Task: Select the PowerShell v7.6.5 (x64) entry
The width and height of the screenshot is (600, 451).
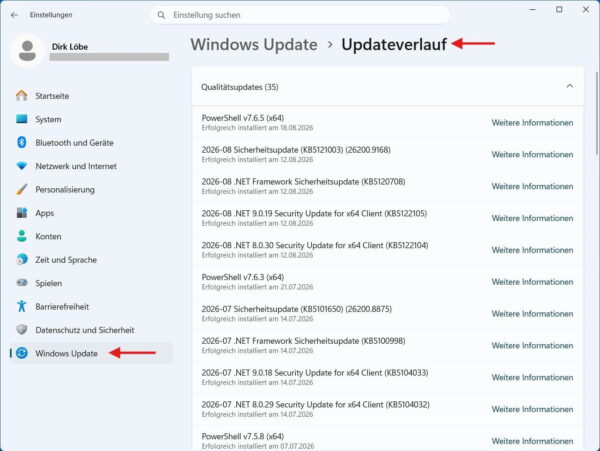Action: click(x=388, y=122)
